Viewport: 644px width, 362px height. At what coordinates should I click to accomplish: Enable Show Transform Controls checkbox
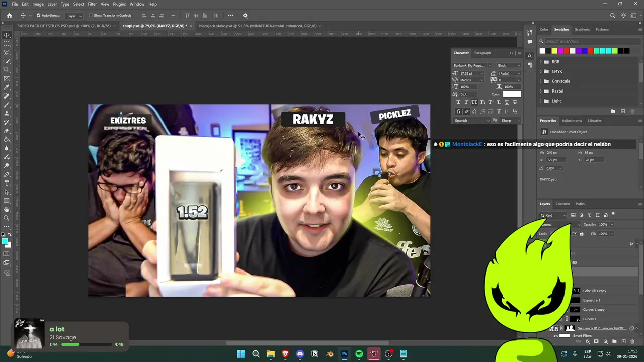(91, 15)
